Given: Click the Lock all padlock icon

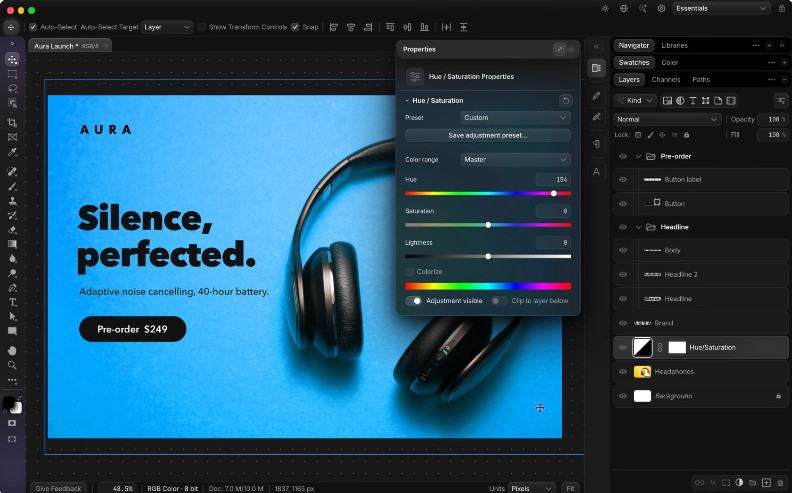Looking at the screenshot, I should 686,135.
